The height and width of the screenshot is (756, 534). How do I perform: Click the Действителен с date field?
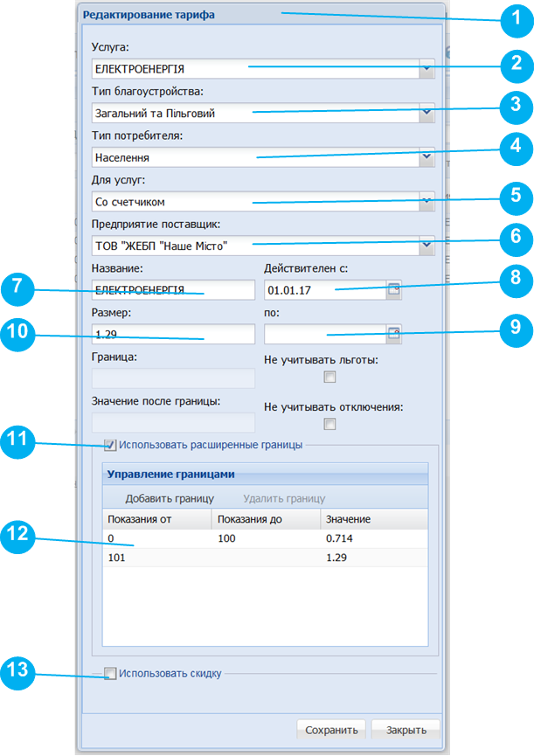click(x=325, y=290)
